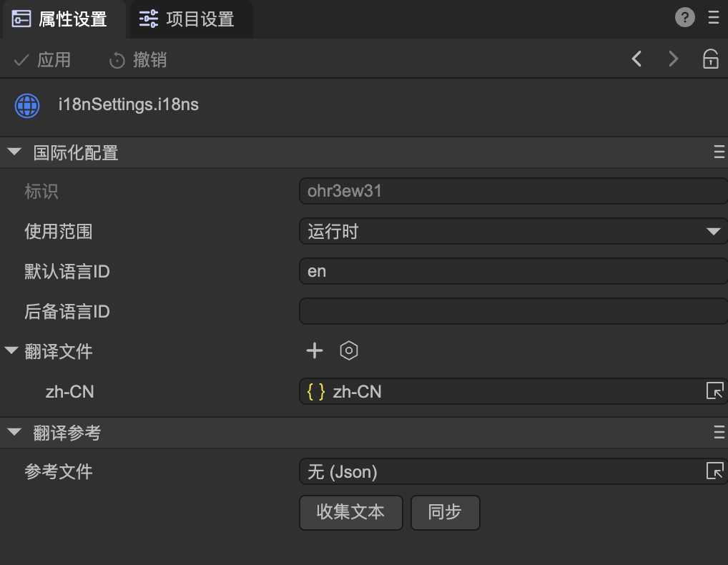Collapse the 翻译参考 section
The width and height of the screenshot is (728, 565).
14,433
